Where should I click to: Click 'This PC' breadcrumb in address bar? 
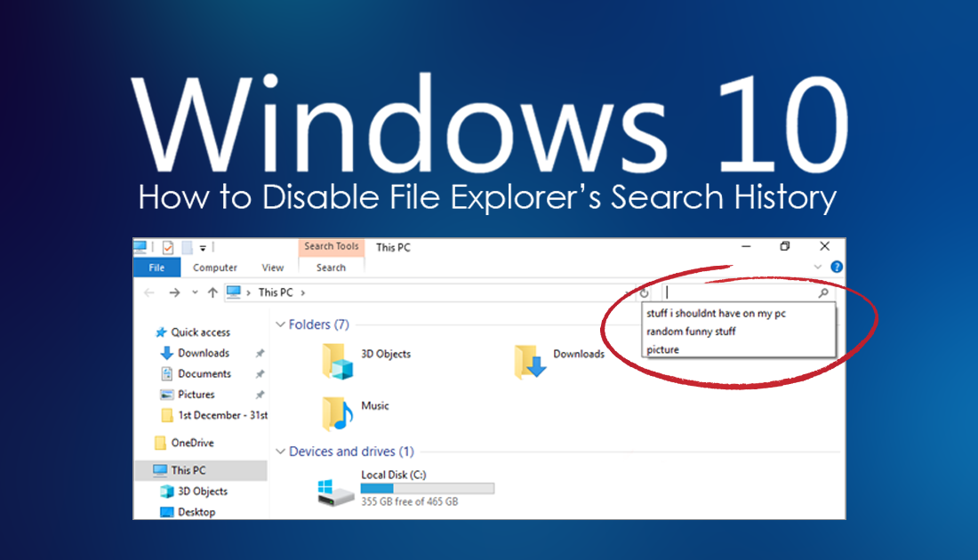click(275, 292)
